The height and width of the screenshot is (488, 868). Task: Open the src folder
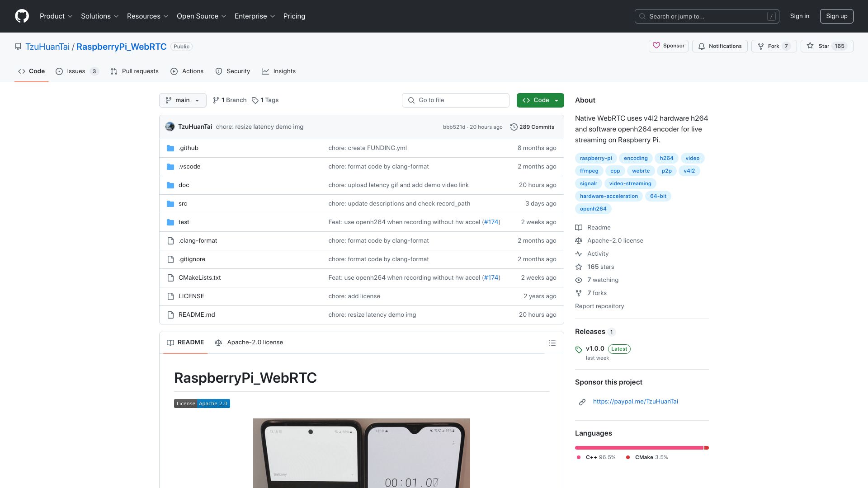(x=183, y=204)
